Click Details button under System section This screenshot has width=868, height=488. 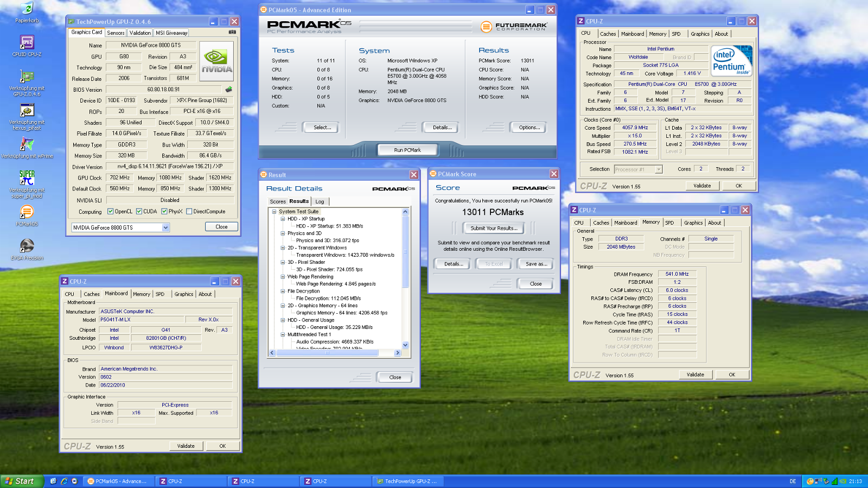[x=442, y=128]
